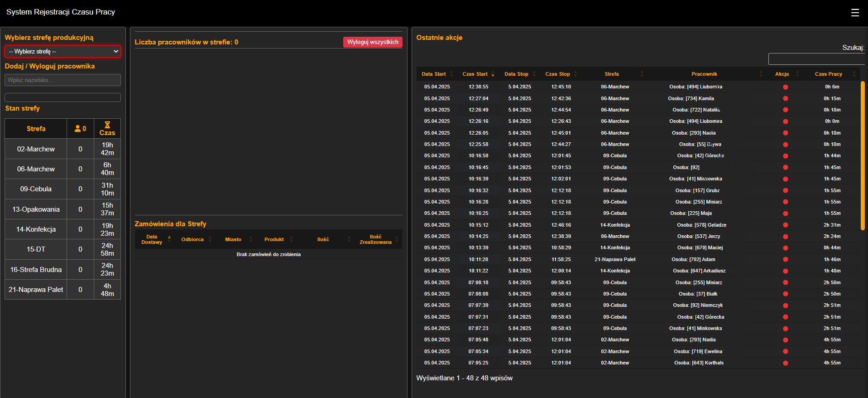Sort recent actions by Data Stop header
Viewport: 868px width, 398px height.
click(516, 74)
